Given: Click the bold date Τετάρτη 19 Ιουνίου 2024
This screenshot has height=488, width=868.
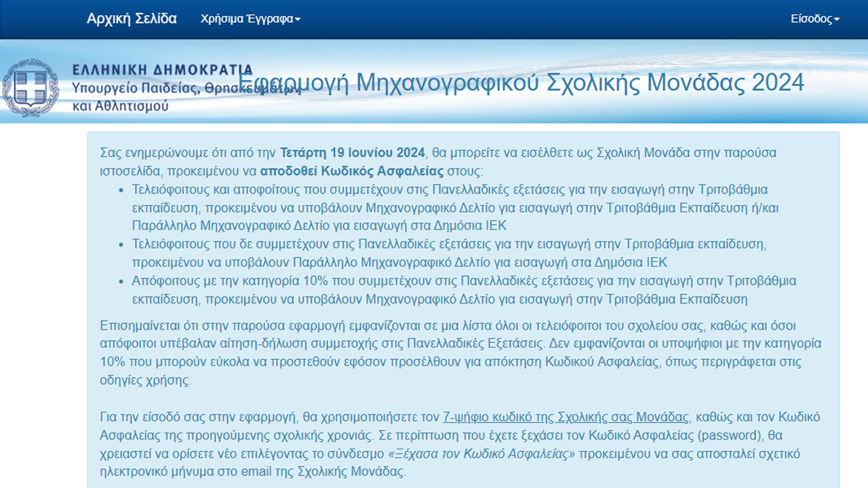Looking at the screenshot, I should [x=352, y=152].
